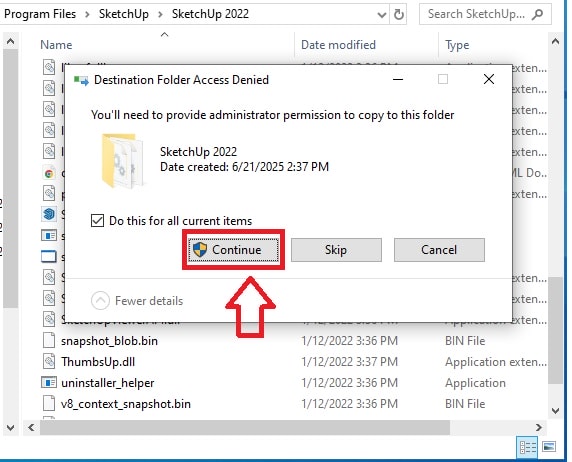This screenshot has height=462, width=572.
Task: Cancel the copy operation
Action: pyautogui.click(x=439, y=250)
